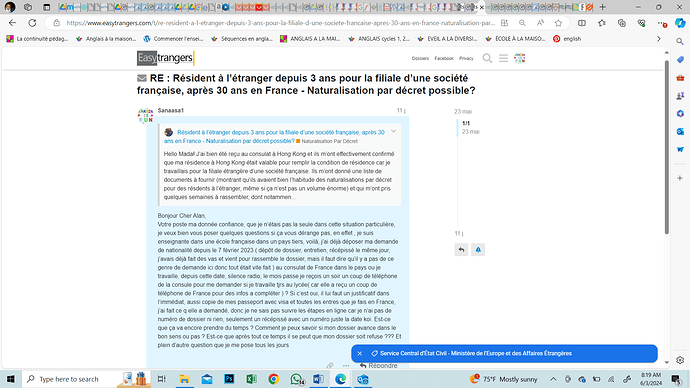Click the Easytrangers logo
Screen dimensions: 690x388
click(x=165, y=58)
